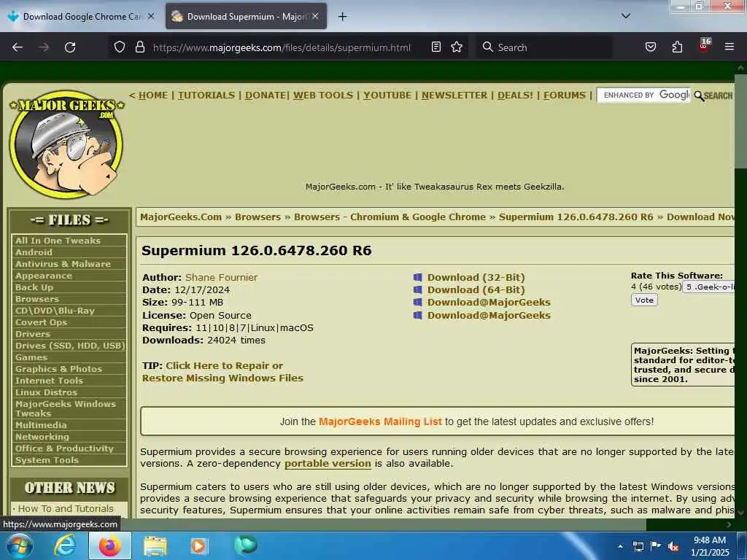747x560 pixels.
Task: Close the Download Supermium tab
Action: pyautogui.click(x=315, y=16)
